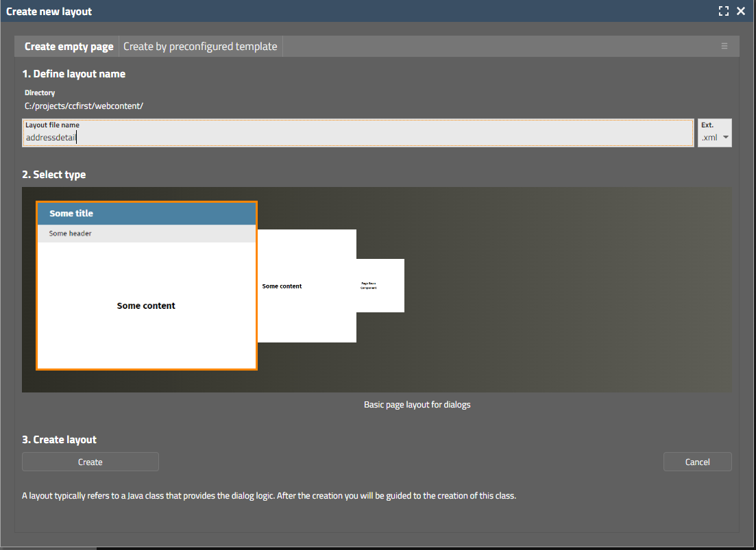This screenshot has width=756, height=550.
Task: Click the directory path C:/projects/ccfirst/webcontent/
Action: pyautogui.click(x=84, y=105)
